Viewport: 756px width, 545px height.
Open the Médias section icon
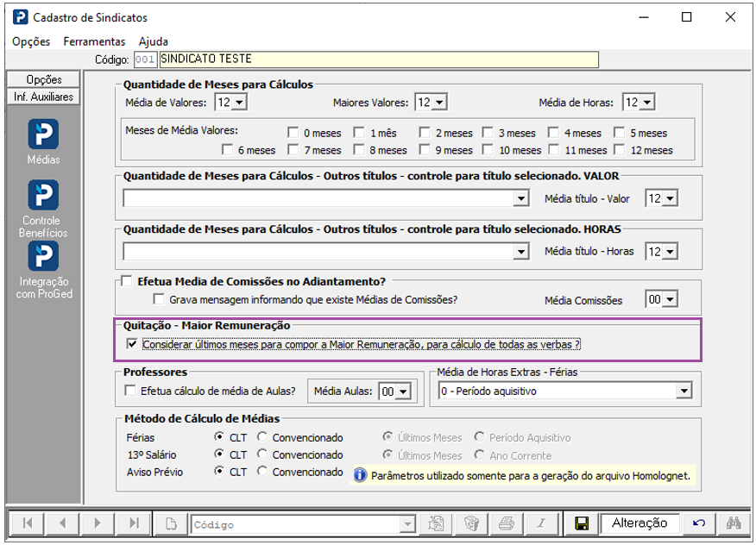(x=43, y=134)
